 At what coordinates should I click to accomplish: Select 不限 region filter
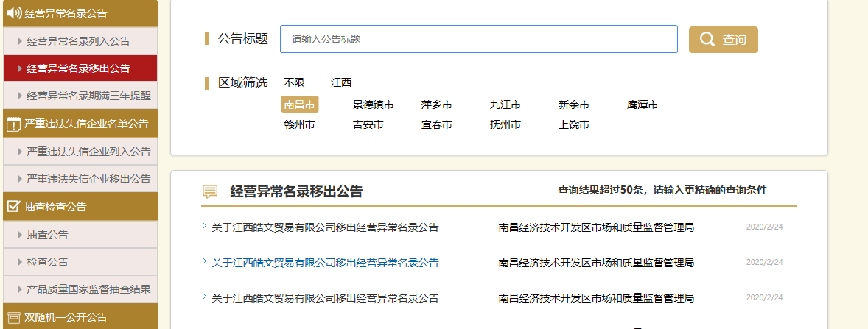click(294, 82)
